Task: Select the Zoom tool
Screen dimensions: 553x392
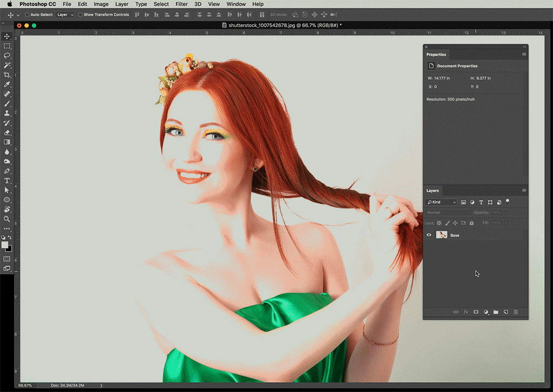Action: tap(7, 219)
